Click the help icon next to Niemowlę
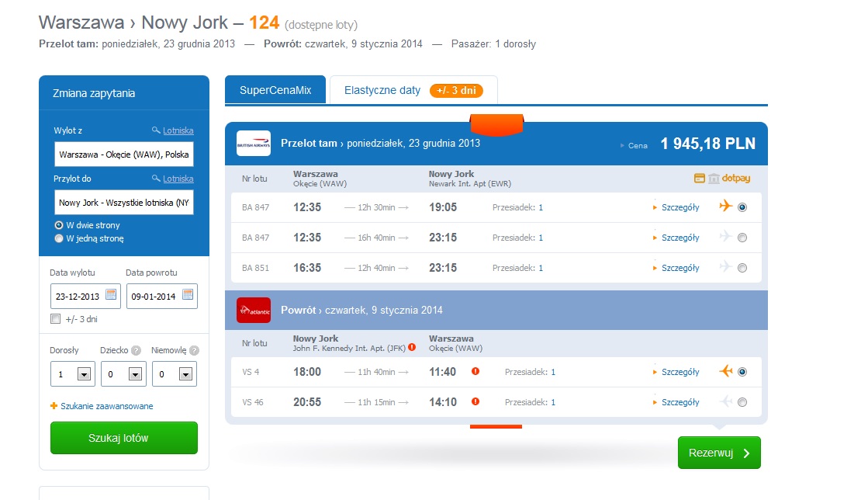868x500 pixels. click(x=194, y=350)
